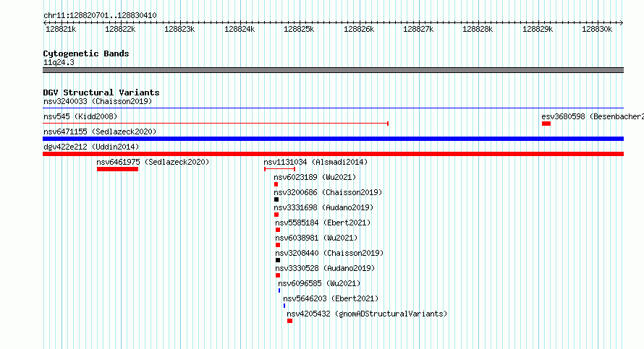
Task: Select the red nsv545 variant line
Action: pos(216,124)
